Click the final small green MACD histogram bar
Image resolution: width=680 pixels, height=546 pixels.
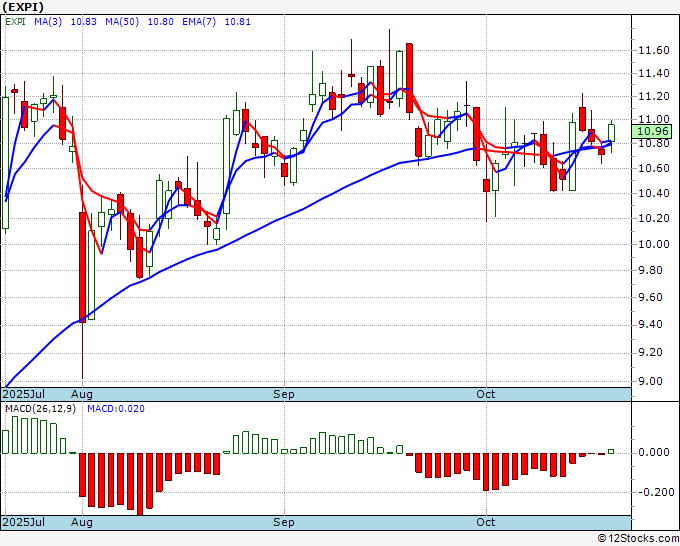tap(611, 451)
